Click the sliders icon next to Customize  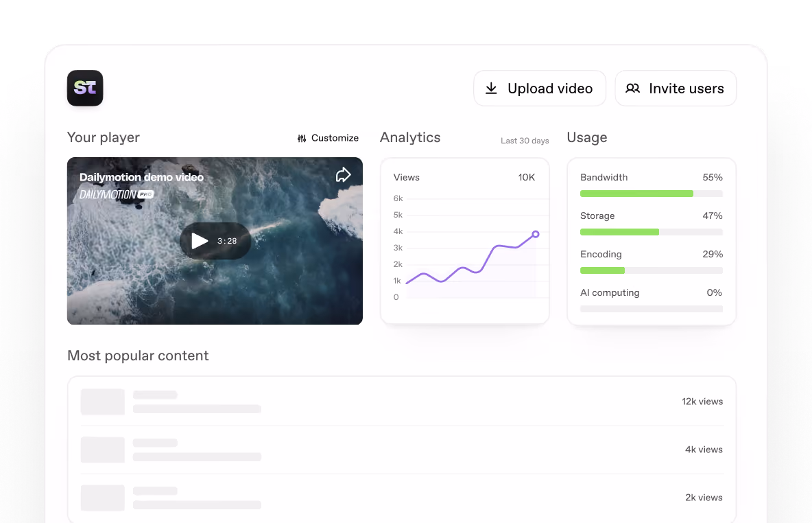(302, 139)
